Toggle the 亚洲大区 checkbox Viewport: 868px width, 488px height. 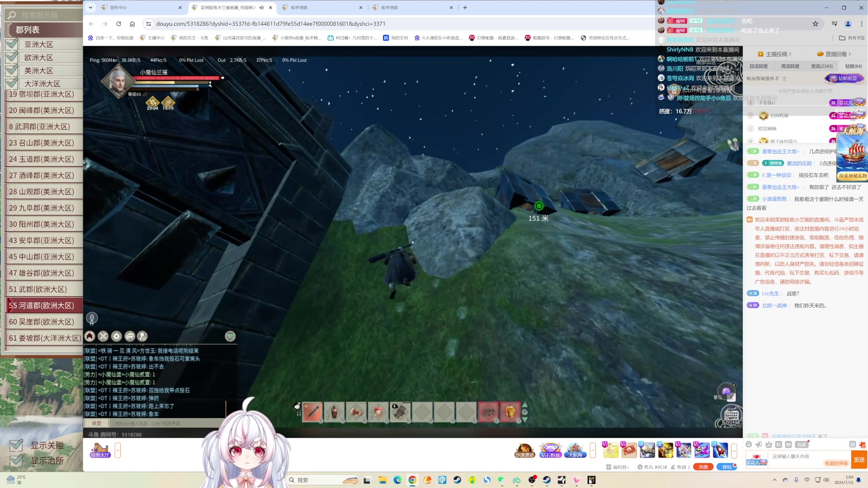pyautogui.click(x=12, y=44)
